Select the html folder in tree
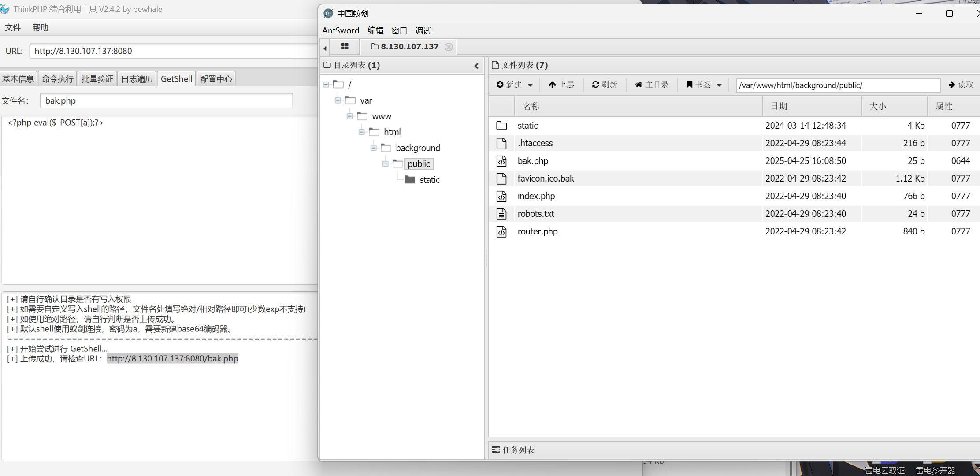 (392, 132)
